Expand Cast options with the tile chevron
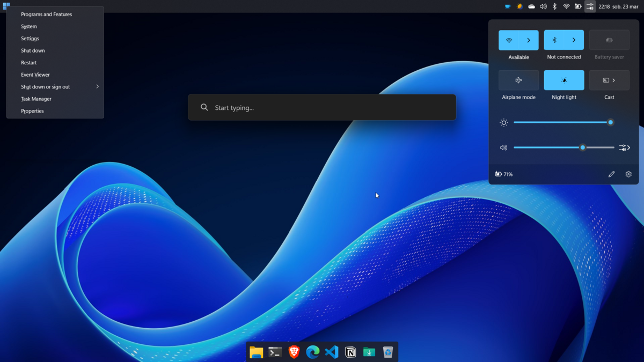Image resolution: width=644 pixels, height=362 pixels. click(614, 80)
